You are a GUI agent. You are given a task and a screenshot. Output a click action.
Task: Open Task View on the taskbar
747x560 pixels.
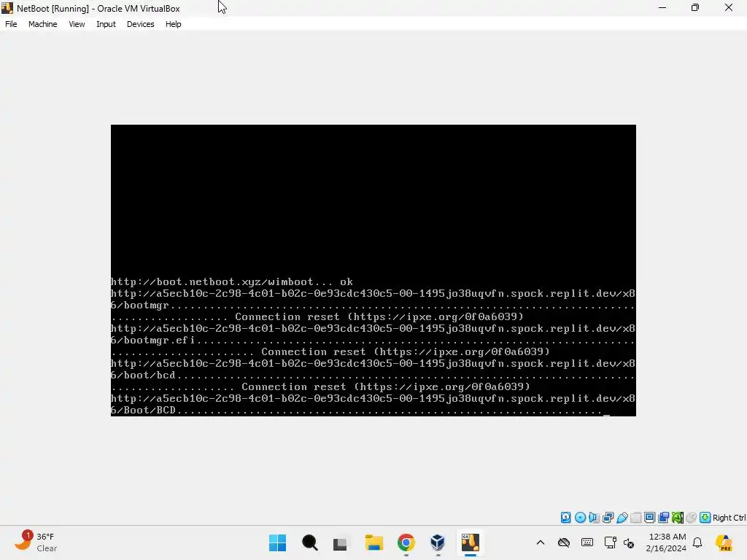point(340,542)
